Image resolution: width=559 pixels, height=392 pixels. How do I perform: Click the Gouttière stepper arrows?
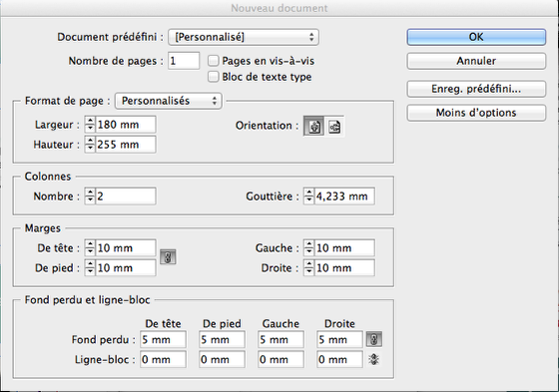[x=308, y=196]
